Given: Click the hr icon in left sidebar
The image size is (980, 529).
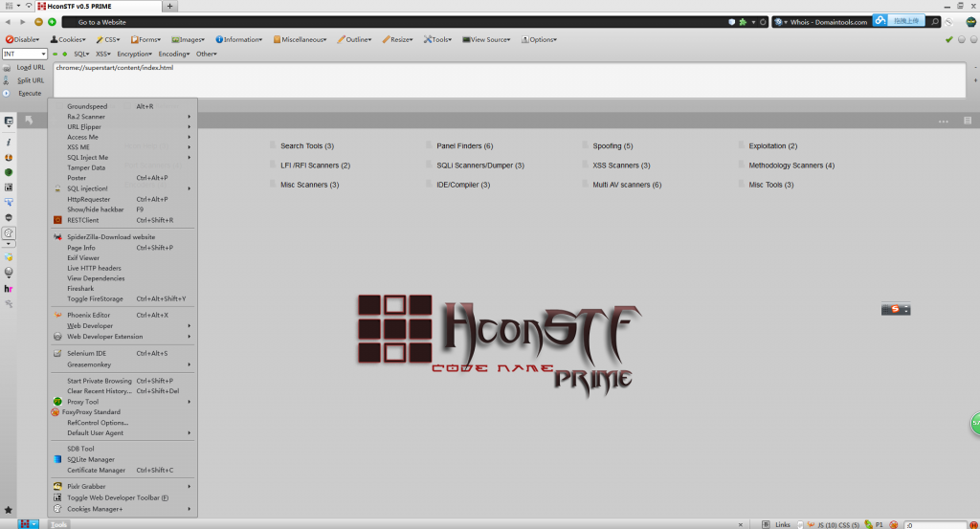Looking at the screenshot, I should tap(8, 289).
